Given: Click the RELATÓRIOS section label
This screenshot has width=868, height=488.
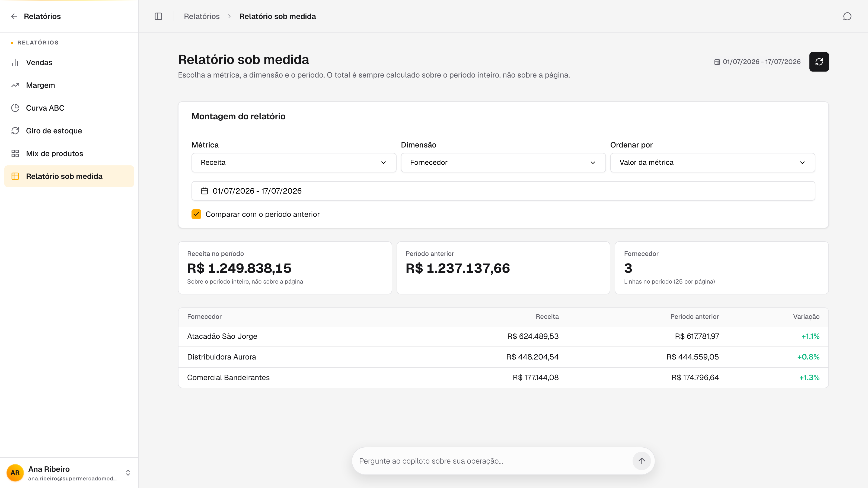Looking at the screenshot, I should pos(38,43).
